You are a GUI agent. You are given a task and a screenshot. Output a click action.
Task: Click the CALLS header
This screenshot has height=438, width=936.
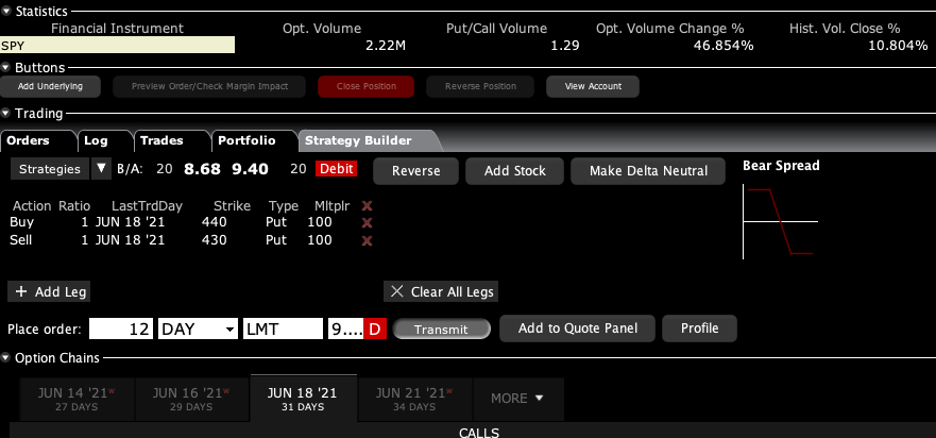(x=479, y=433)
